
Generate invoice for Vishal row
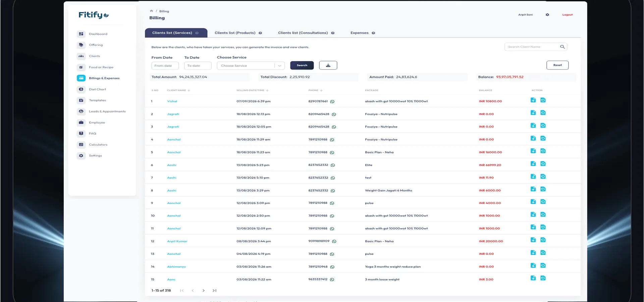pos(533,100)
